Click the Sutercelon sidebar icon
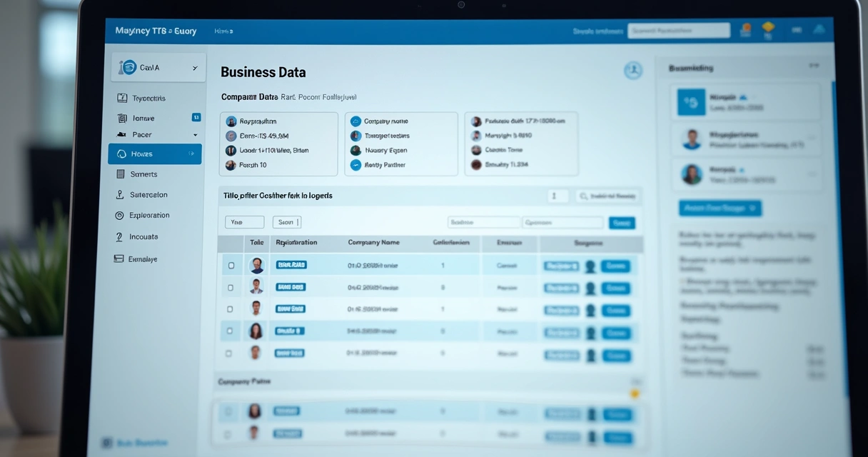The width and height of the screenshot is (868, 457). click(120, 194)
